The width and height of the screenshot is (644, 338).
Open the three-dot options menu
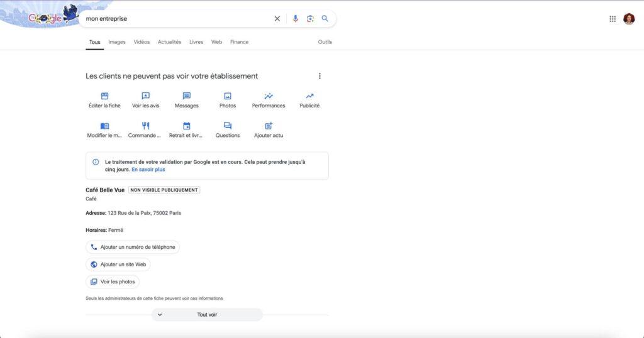[319, 76]
